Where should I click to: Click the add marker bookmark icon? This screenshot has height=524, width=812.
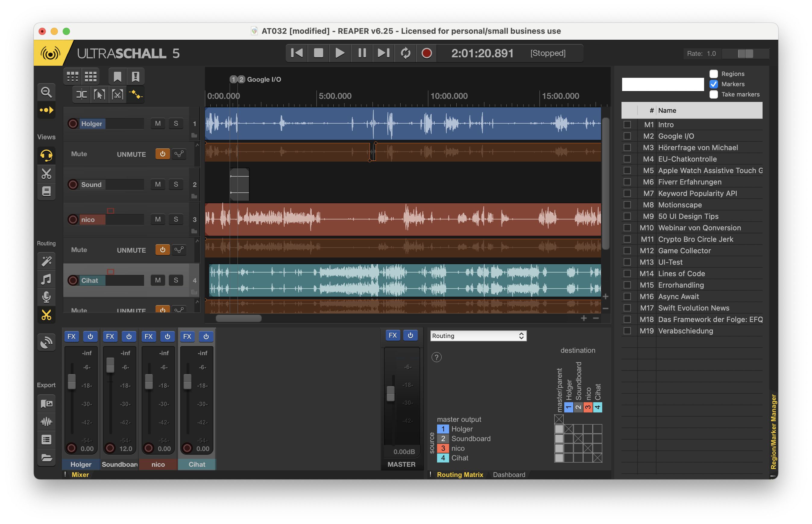tap(117, 77)
